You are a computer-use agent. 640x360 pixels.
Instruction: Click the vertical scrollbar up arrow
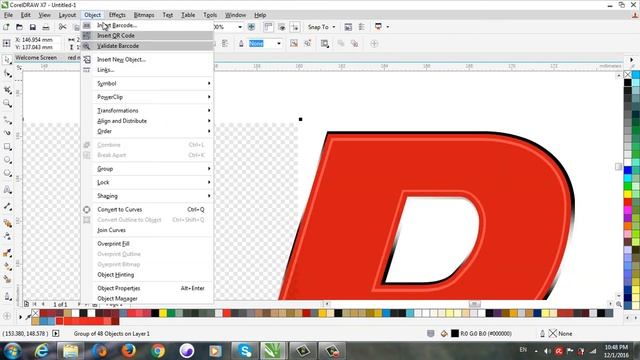pos(619,76)
